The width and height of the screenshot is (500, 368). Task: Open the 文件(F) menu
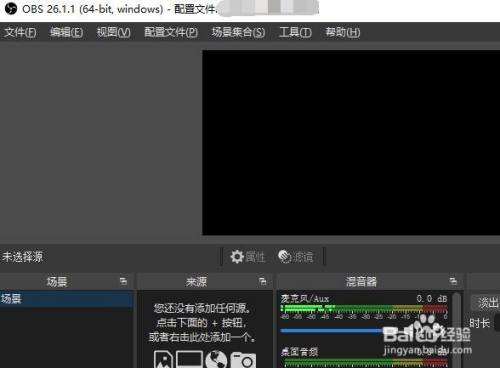coord(20,32)
